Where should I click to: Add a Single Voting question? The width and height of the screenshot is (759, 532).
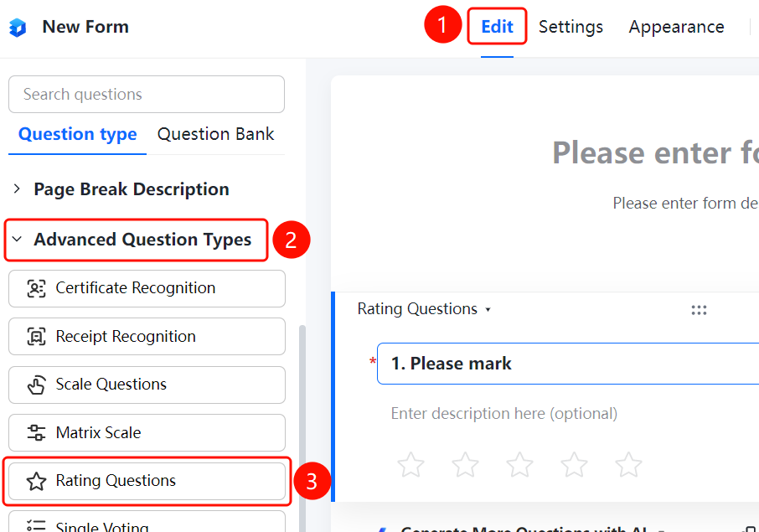(147, 523)
